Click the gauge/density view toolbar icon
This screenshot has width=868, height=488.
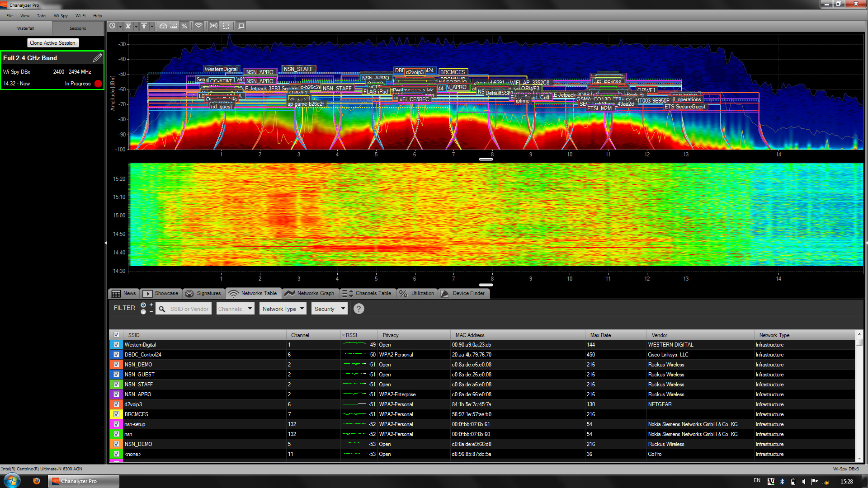pyautogui.click(x=164, y=26)
